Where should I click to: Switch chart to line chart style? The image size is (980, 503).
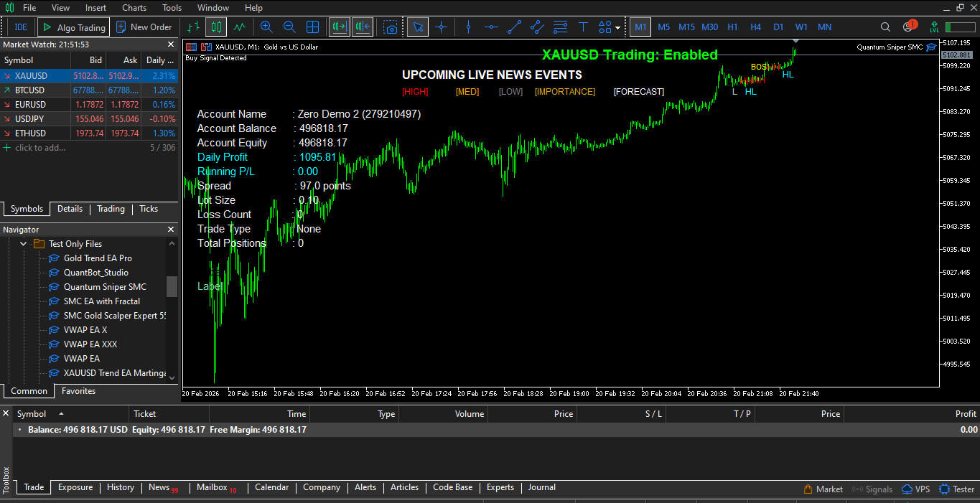pos(239,27)
